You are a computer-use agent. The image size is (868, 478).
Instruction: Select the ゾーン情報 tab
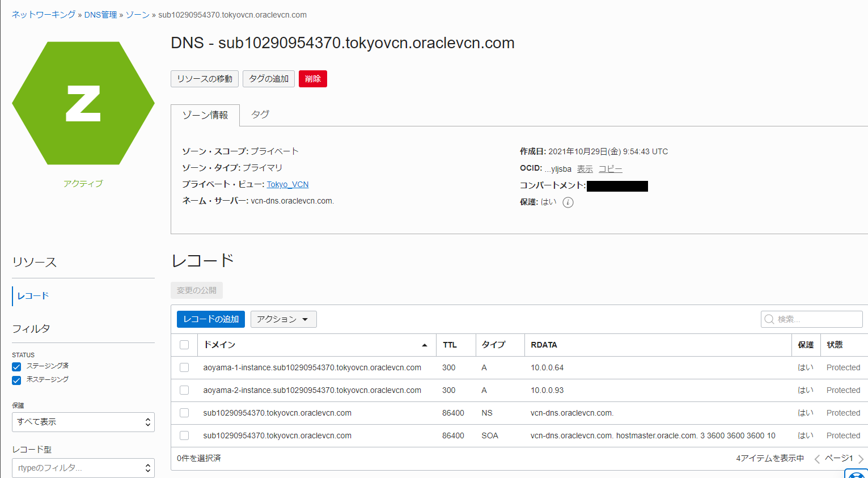coord(205,115)
